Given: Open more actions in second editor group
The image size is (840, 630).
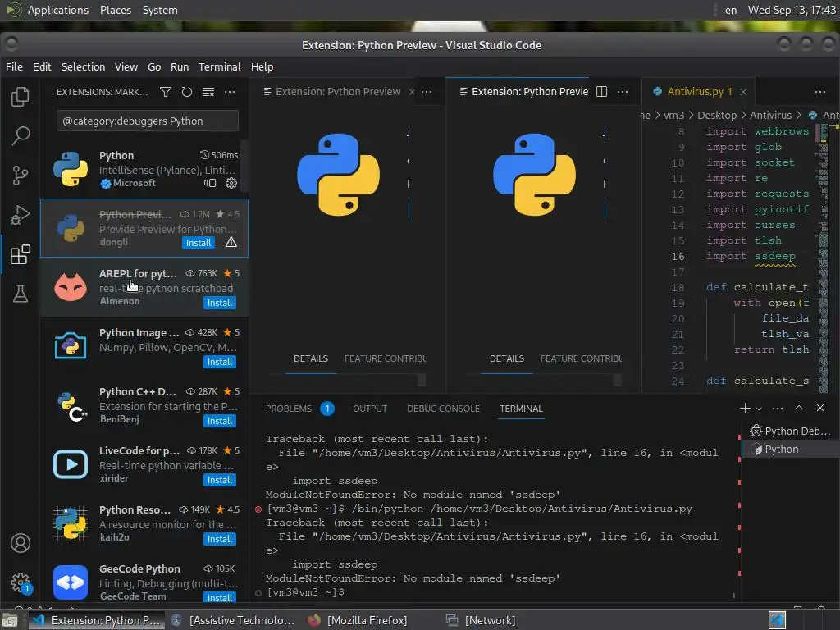Looking at the screenshot, I should click(623, 92).
